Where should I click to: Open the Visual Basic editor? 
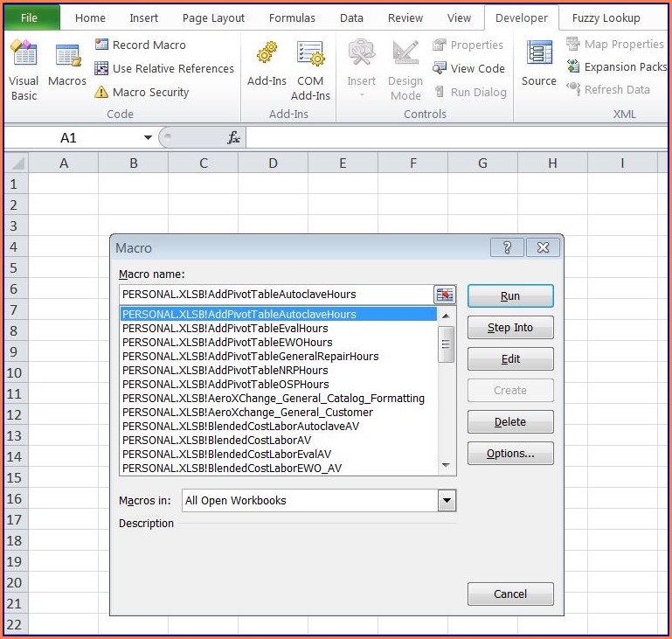pos(24,70)
